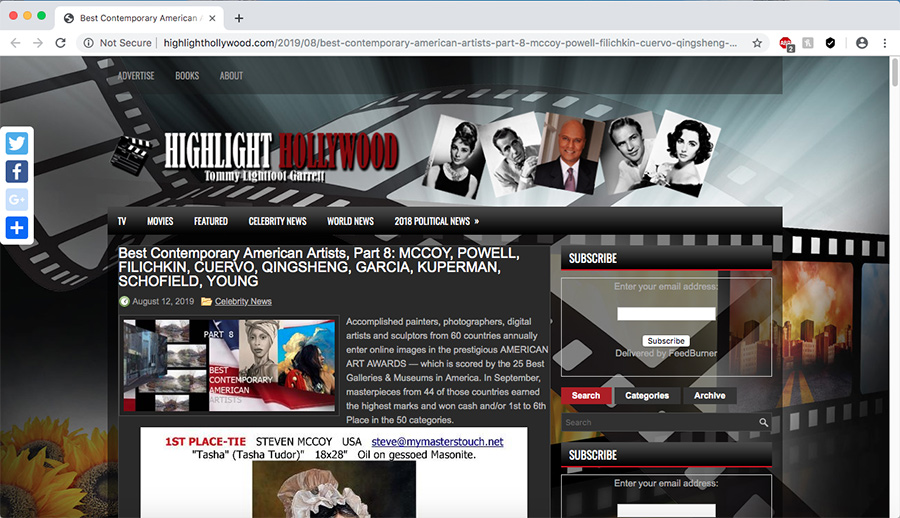Image resolution: width=900 pixels, height=518 pixels.
Task: Focus the second email address field
Action: tap(666, 510)
